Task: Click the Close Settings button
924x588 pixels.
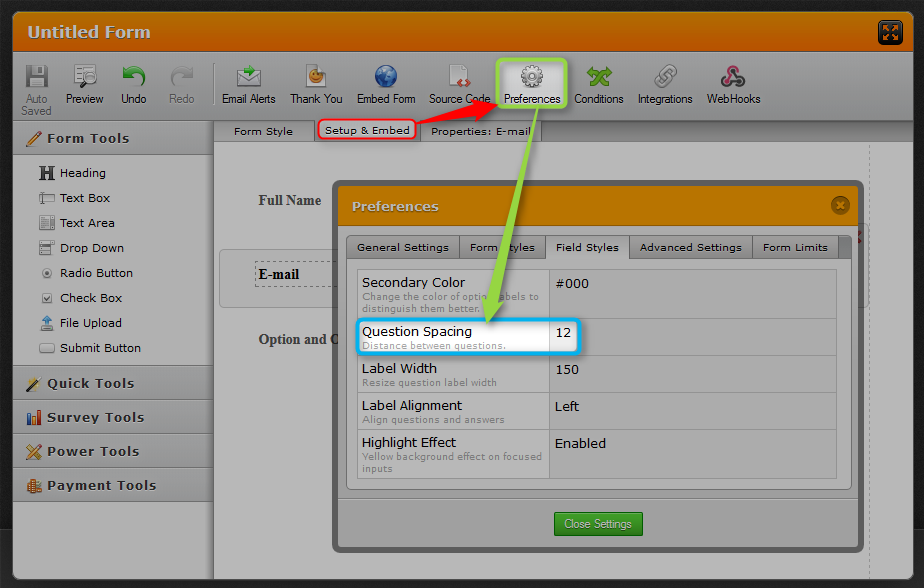Action: [598, 524]
